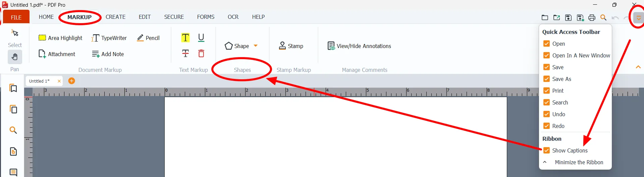Apply underline text markup
This screenshot has height=177, width=644.
201,38
